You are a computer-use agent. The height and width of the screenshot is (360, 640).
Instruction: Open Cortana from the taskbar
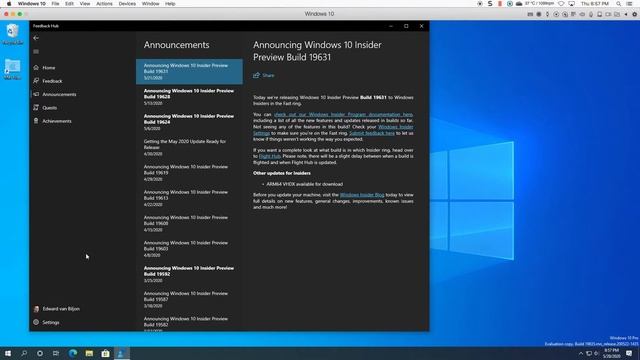[40, 353]
